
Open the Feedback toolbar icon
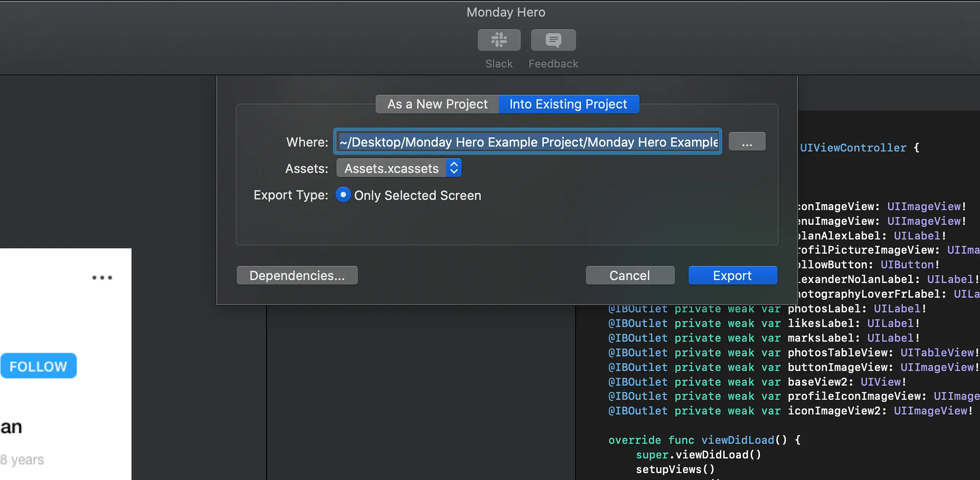pos(553,40)
